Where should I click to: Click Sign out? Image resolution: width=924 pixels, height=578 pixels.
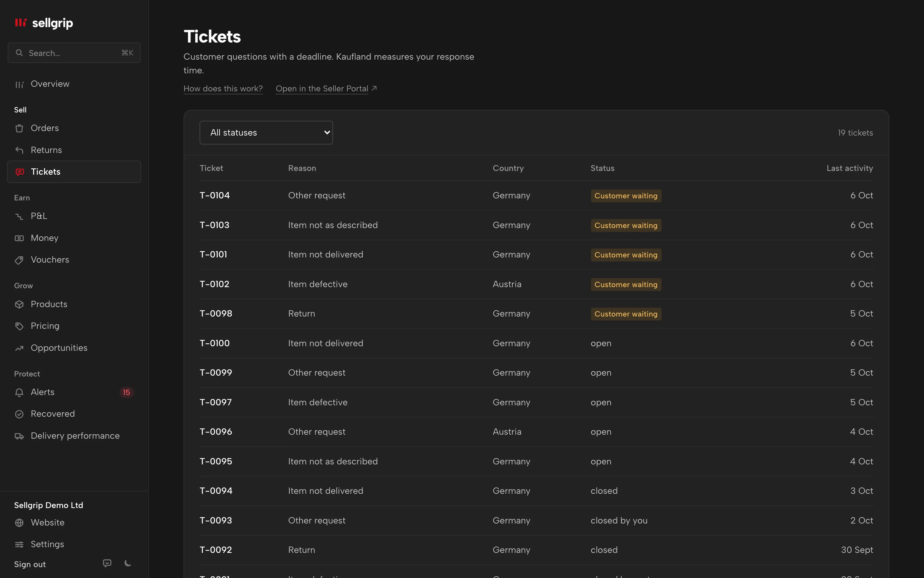(30, 564)
